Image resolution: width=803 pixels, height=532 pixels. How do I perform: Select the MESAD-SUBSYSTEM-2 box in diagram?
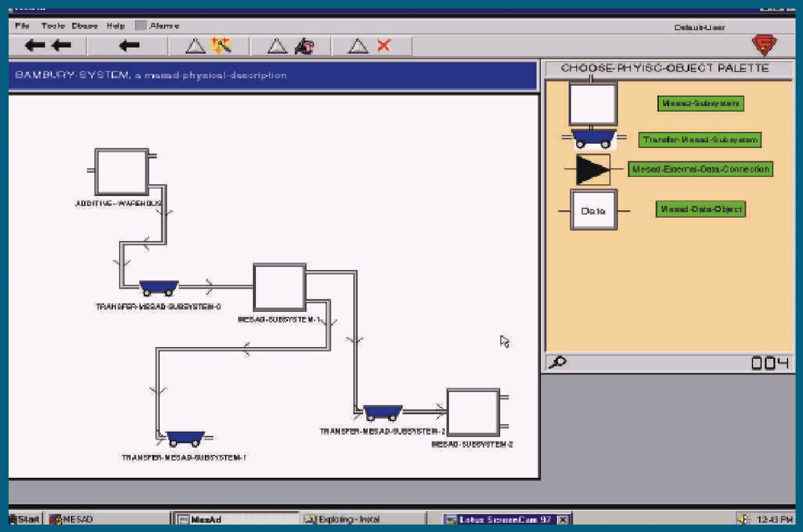pyautogui.click(x=472, y=412)
